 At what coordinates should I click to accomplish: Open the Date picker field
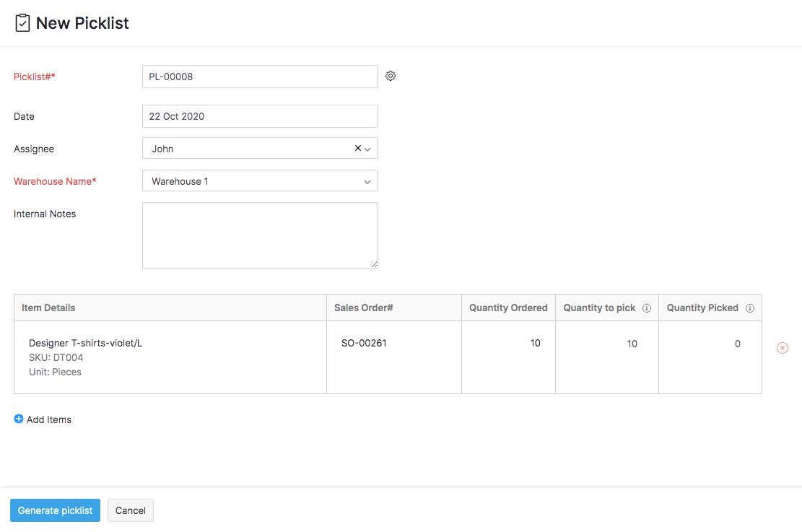[x=260, y=115]
